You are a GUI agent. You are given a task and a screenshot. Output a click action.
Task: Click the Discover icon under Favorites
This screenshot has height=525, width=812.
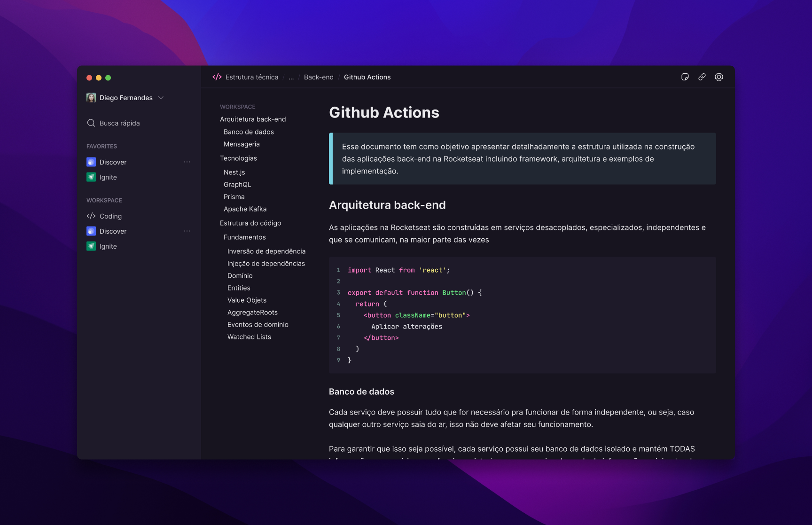pos(91,162)
